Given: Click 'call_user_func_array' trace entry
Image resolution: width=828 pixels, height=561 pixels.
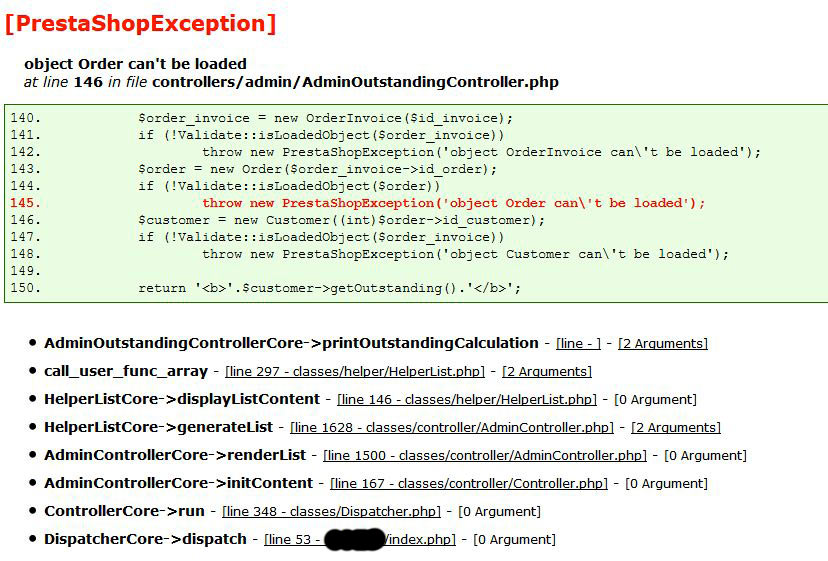Looking at the screenshot, I should pos(126,371).
